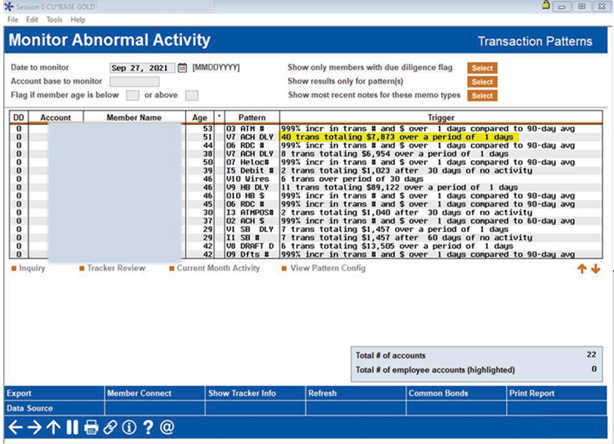Sort by the Account column header

pyautogui.click(x=56, y=117)
